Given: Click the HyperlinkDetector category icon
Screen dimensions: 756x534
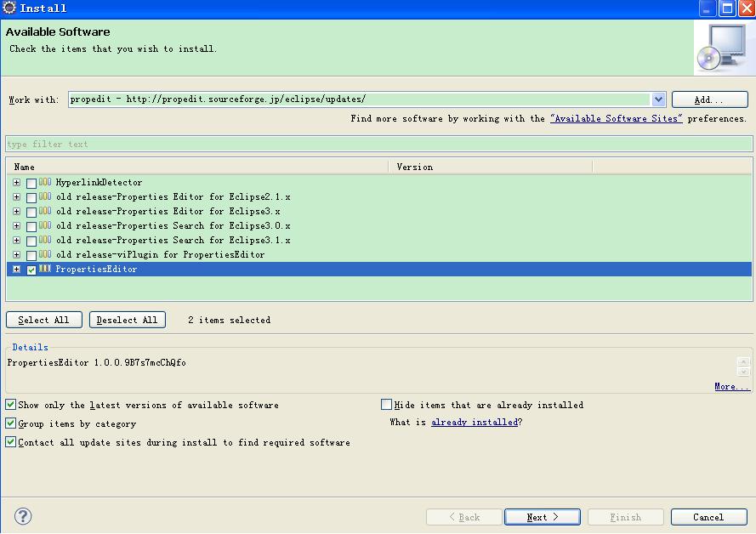Looking at the screenshot, I should 45,182.
